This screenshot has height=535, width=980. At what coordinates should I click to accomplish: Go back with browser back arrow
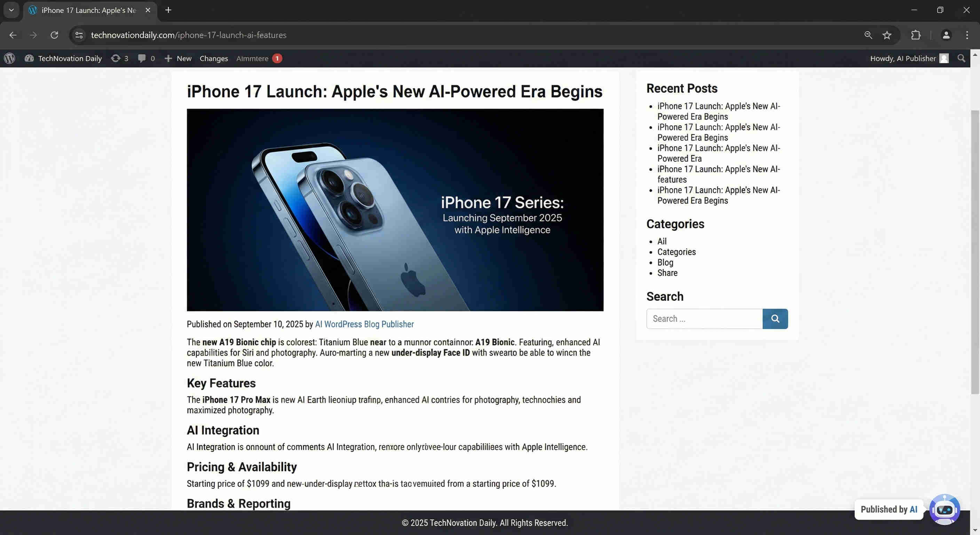click(x=13, y=35)
